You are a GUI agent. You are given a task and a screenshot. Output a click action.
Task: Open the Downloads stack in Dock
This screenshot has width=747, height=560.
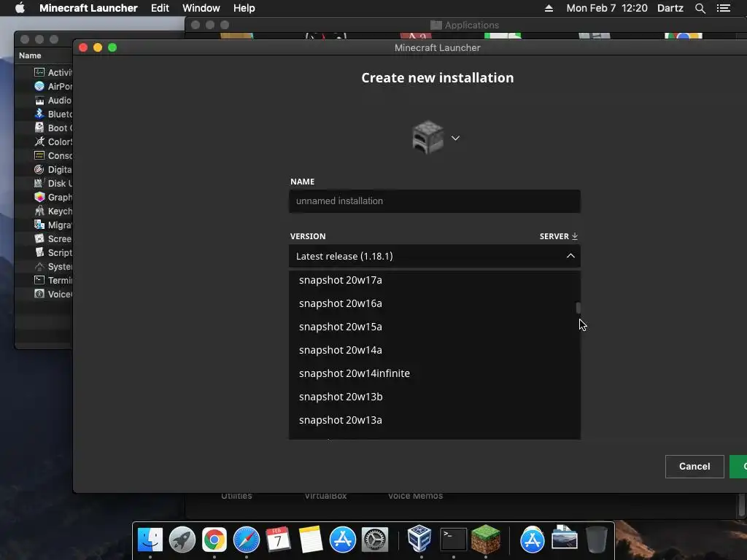click(x=565, y=539)
